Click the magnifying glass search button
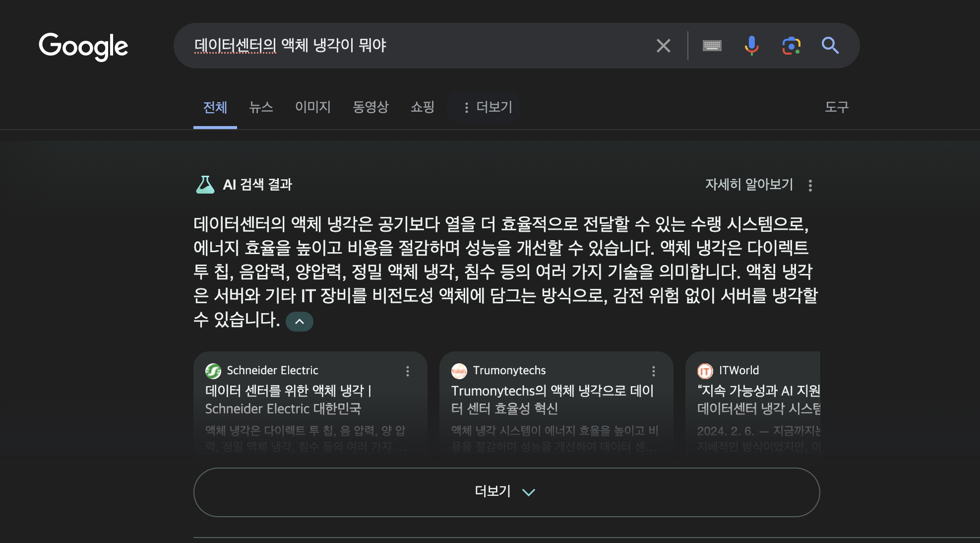The height and width of the screenshot is (543, 980). click(830, 46)
